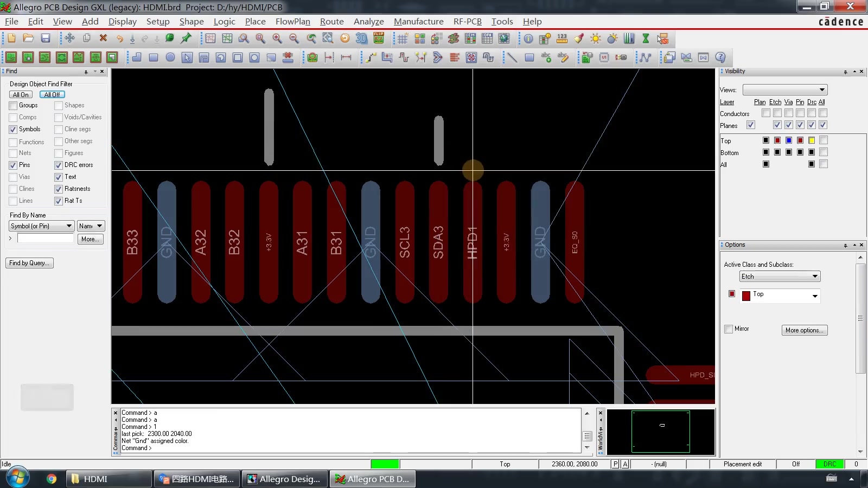
Task: Click the All On button
Action: click(x=21, y=94)
